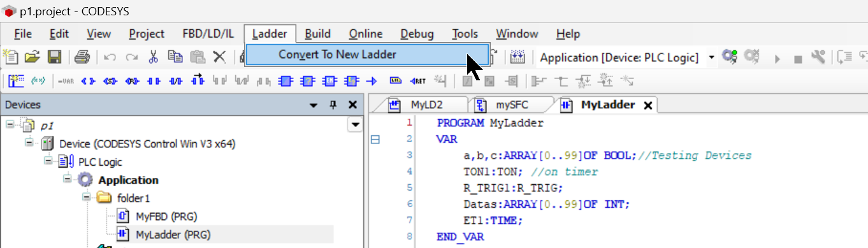The image size is (868, 248).
Task: Insert a box element
Action: pos(286,81)
